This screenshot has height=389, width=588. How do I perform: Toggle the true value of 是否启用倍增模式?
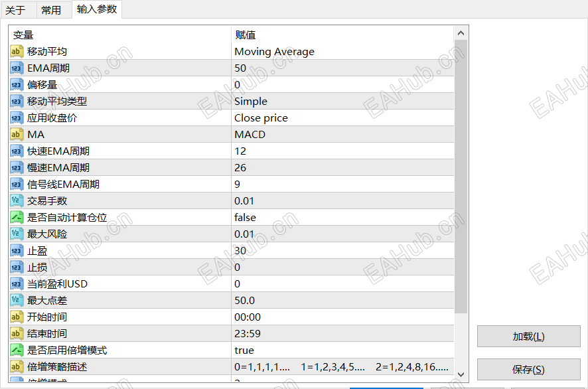pos(342,350)
